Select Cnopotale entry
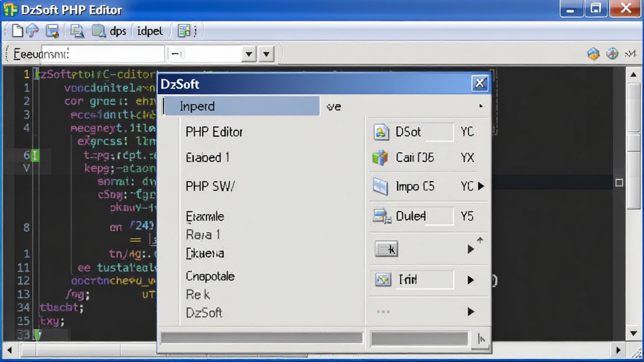This screenshot has height=362, width=644. pyautogui.click(x=210, y=277)
